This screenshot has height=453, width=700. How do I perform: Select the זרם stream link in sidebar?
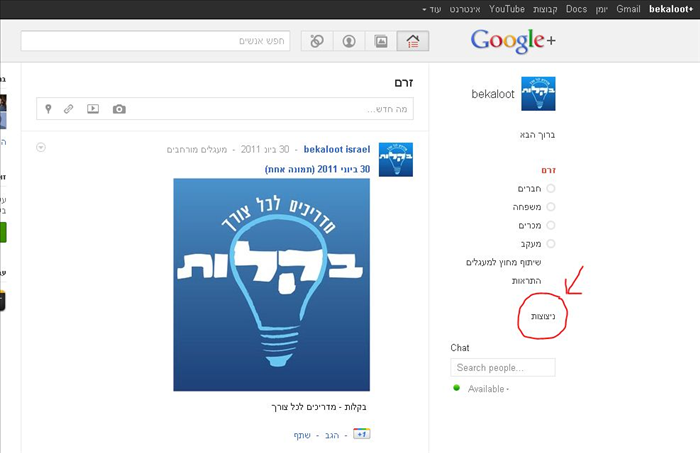[549, 170]
